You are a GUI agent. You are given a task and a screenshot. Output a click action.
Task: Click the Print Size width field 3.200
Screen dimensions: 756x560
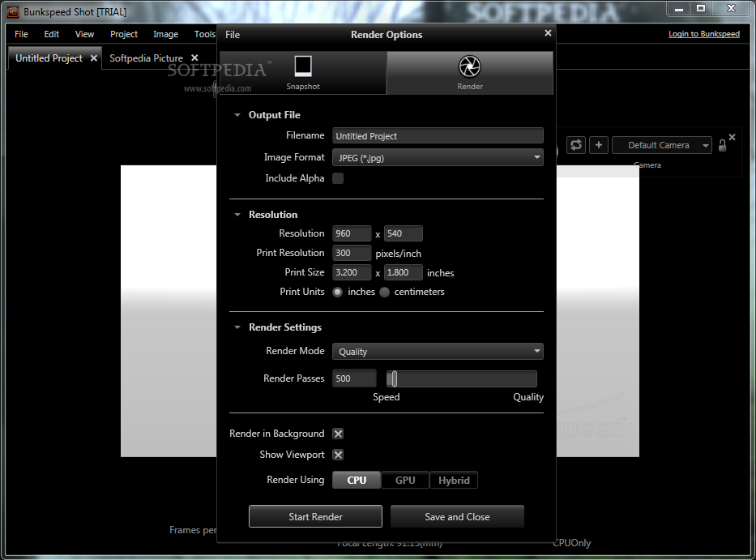pos(352,272)
